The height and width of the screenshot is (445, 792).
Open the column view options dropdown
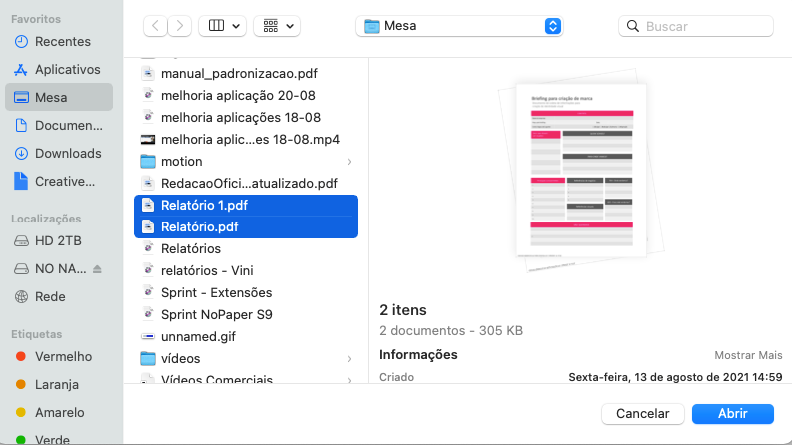click(x=222, y=26)
